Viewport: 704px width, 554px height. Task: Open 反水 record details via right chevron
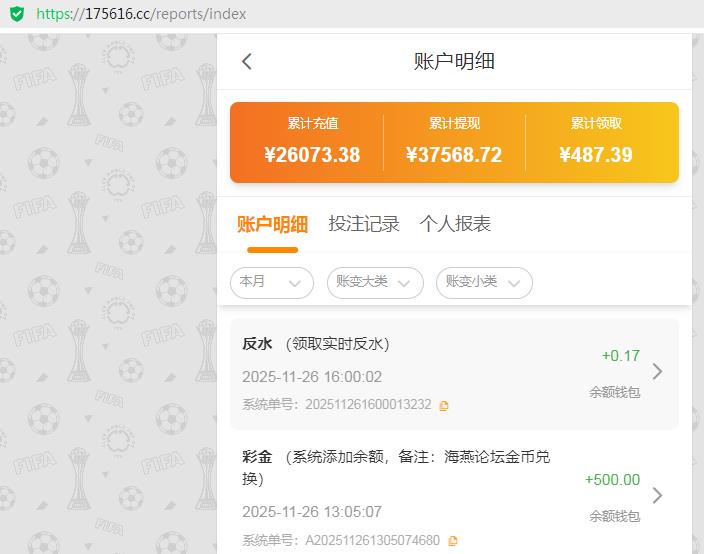click(x=657, y=371)
